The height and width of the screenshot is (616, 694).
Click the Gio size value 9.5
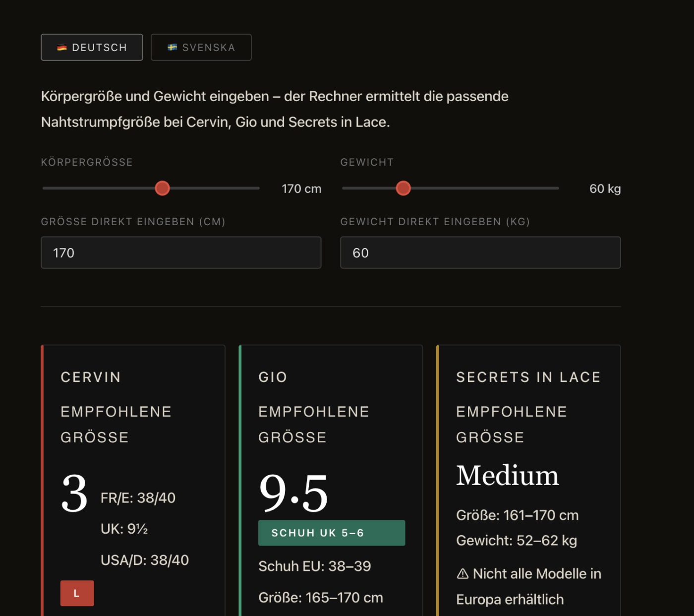point(293,493)
